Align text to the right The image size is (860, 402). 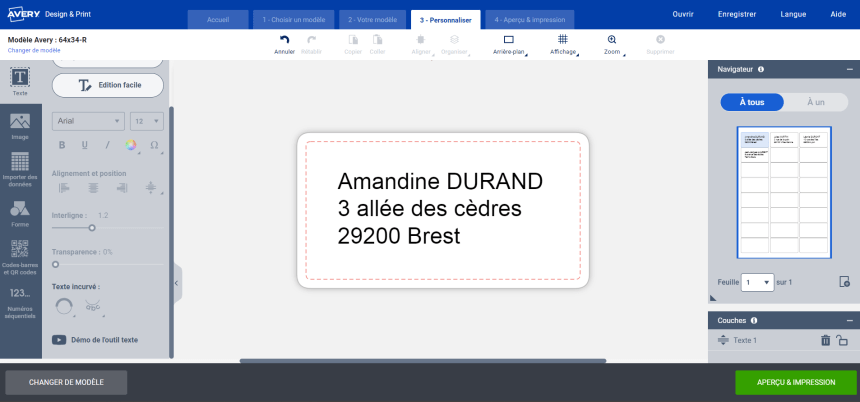[122, 188]
